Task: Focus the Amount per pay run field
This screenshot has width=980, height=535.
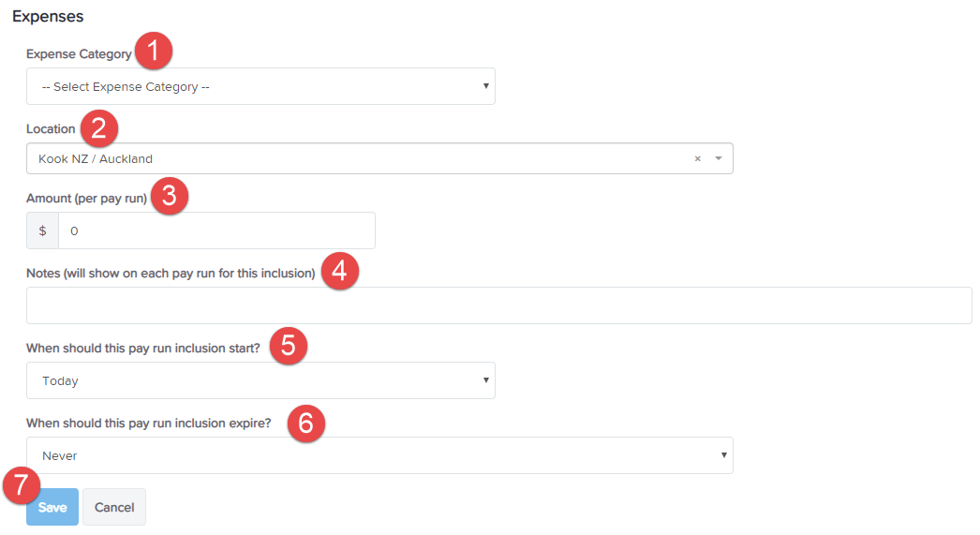Action: [x=216, y=230]
